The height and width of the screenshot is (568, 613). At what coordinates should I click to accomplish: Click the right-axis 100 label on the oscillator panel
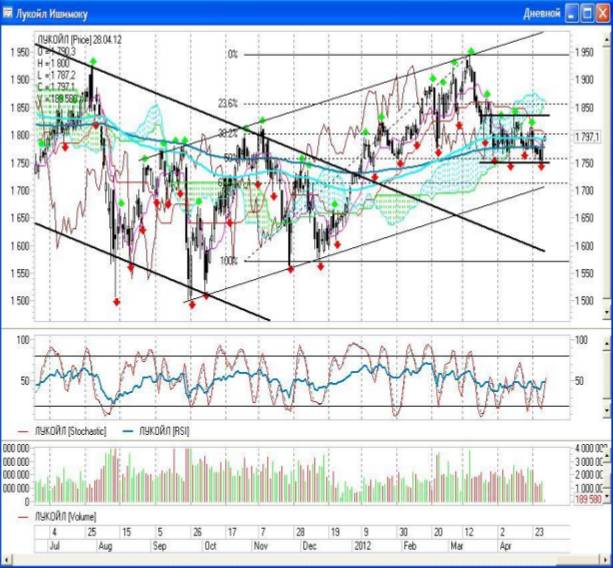(x=581, y=340)
